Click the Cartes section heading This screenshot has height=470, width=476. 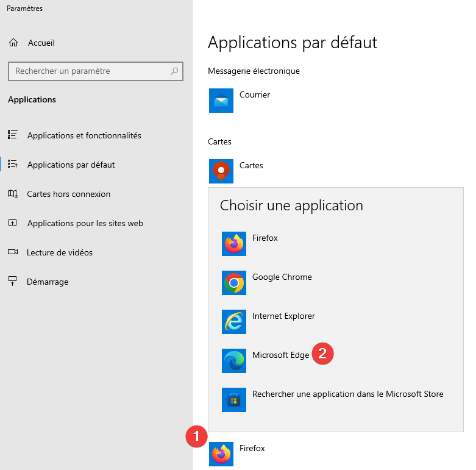point(219,142)
